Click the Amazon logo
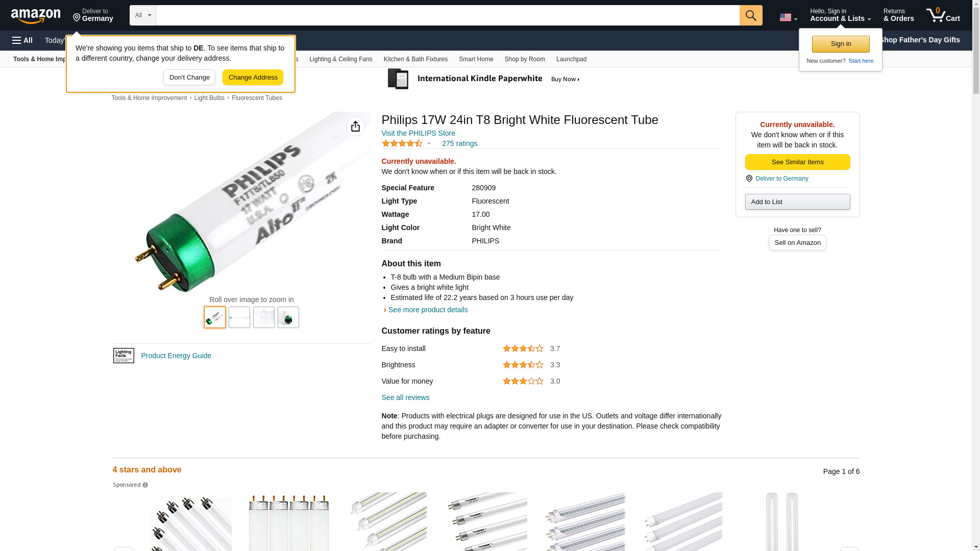 (36, 16)
